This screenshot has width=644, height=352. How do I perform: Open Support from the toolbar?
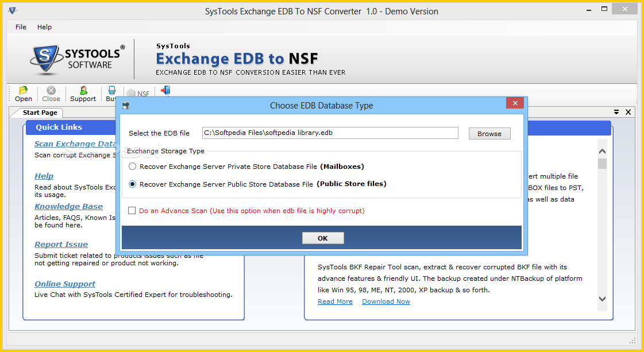click(x=83, y=94)
